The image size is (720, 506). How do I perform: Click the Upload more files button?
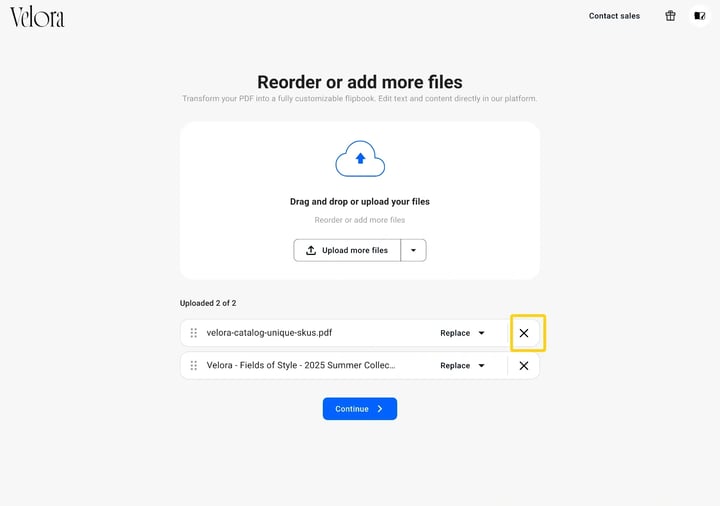(x=347, y=250)
